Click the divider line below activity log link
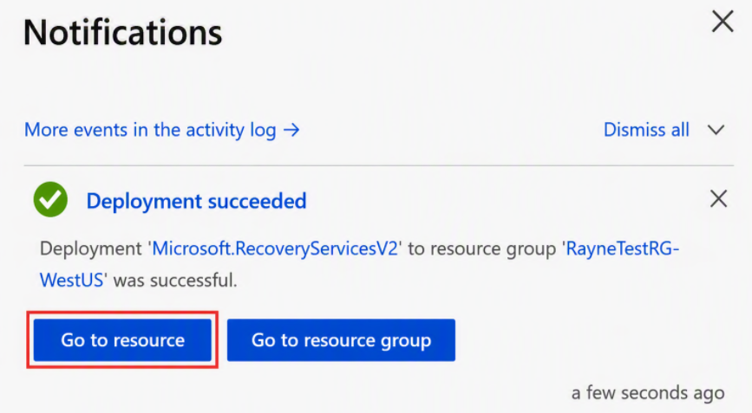The height and width of the screenshot is (413, 752). [x=379, y=165]
